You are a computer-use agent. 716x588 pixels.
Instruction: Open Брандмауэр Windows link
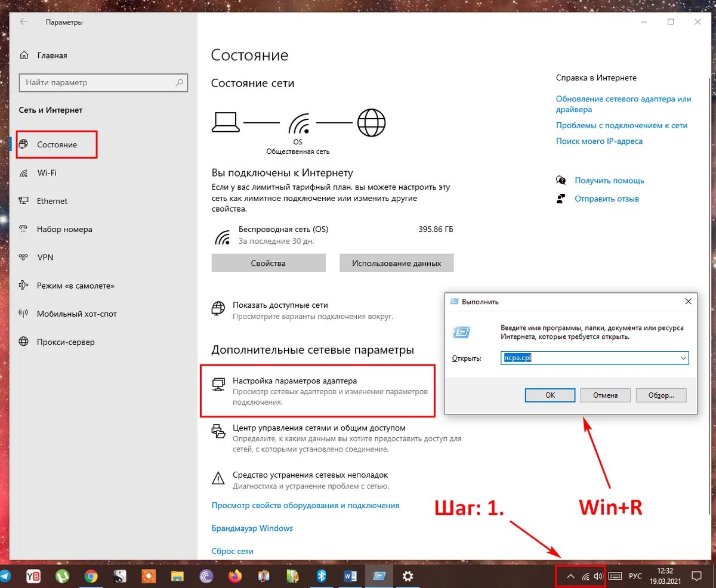[252, 528]
